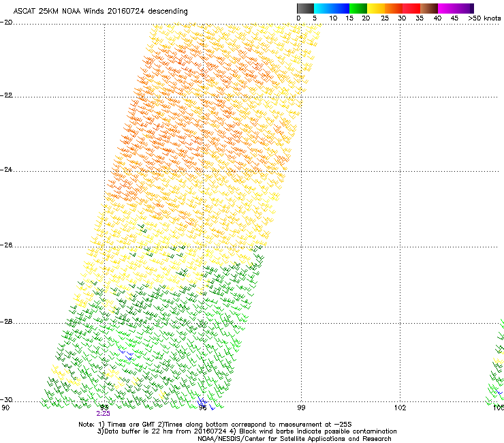
Task: Click the '25' legend tick label
Action: 385,18
